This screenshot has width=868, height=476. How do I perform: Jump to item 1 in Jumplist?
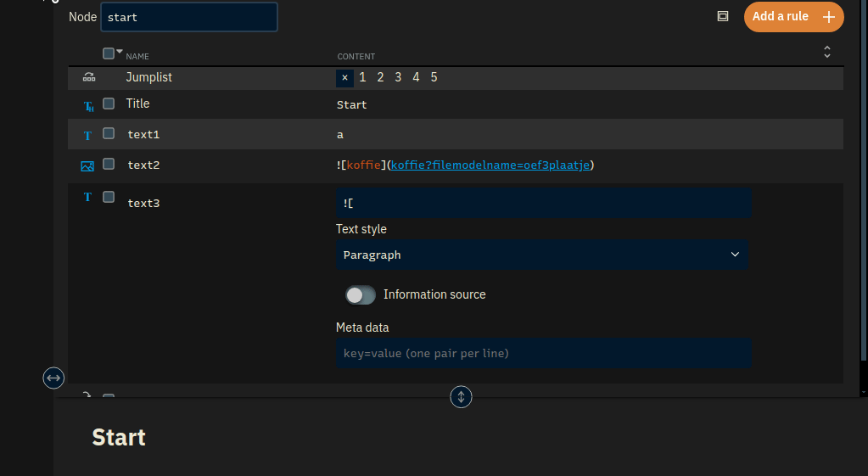pyautogui.click(x=362, y=77)
